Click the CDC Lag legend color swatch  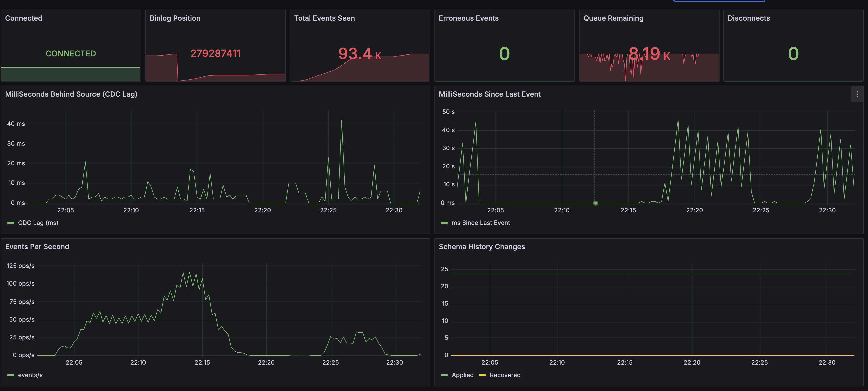(11, 223)
